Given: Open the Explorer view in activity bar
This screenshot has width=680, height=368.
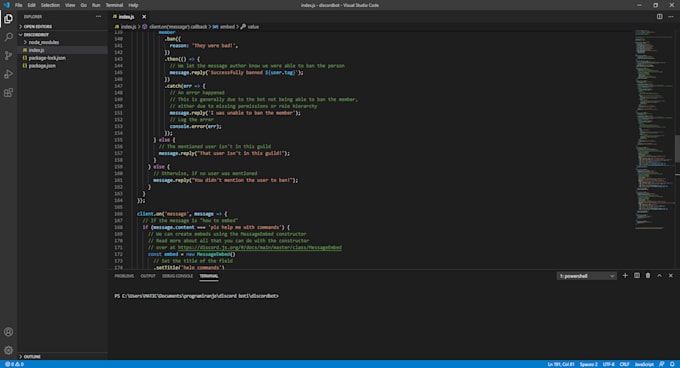Looking at the screenshot, I should click(x=8, y=19).
